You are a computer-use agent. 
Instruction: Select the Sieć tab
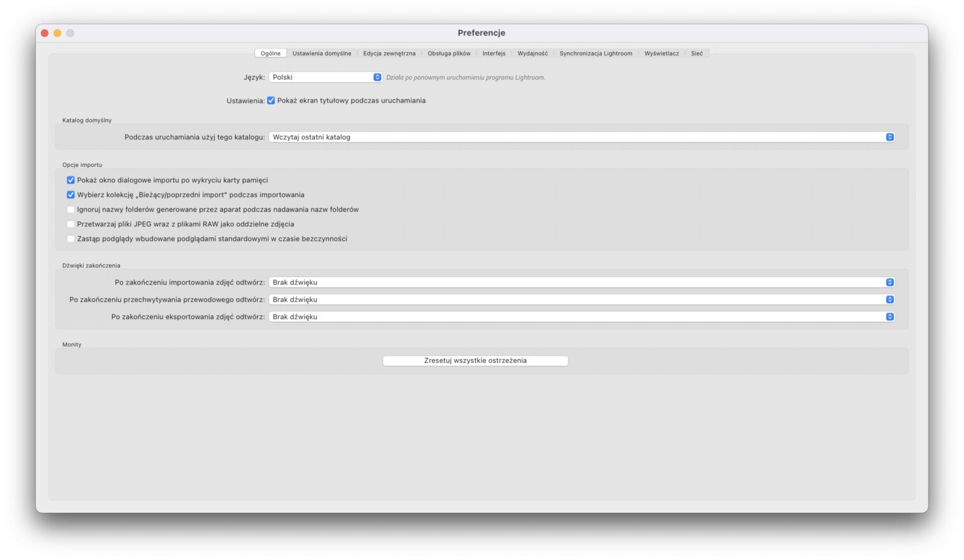(697, 54)
